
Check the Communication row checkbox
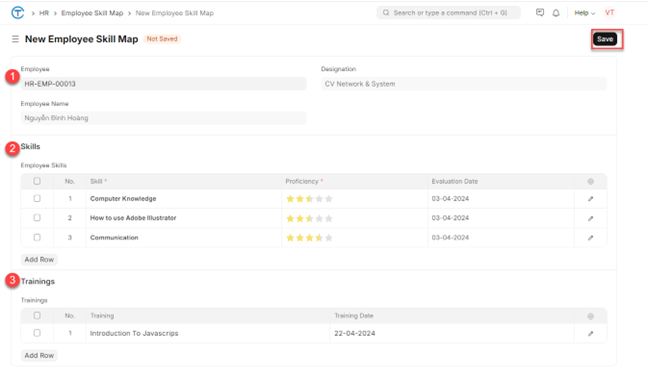[x=37, y=237]
